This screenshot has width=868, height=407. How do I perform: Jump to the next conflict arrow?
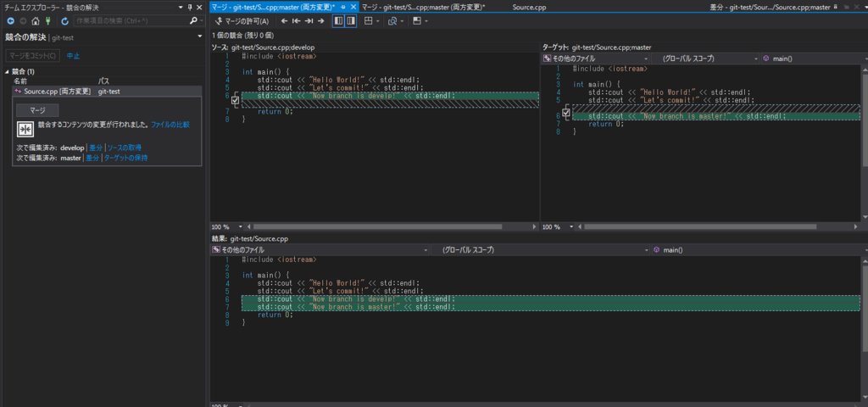coord(320,21)
